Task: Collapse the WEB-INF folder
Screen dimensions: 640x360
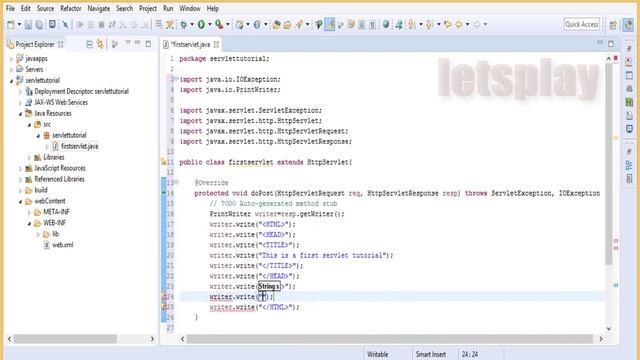Action: tap(29, 223)
